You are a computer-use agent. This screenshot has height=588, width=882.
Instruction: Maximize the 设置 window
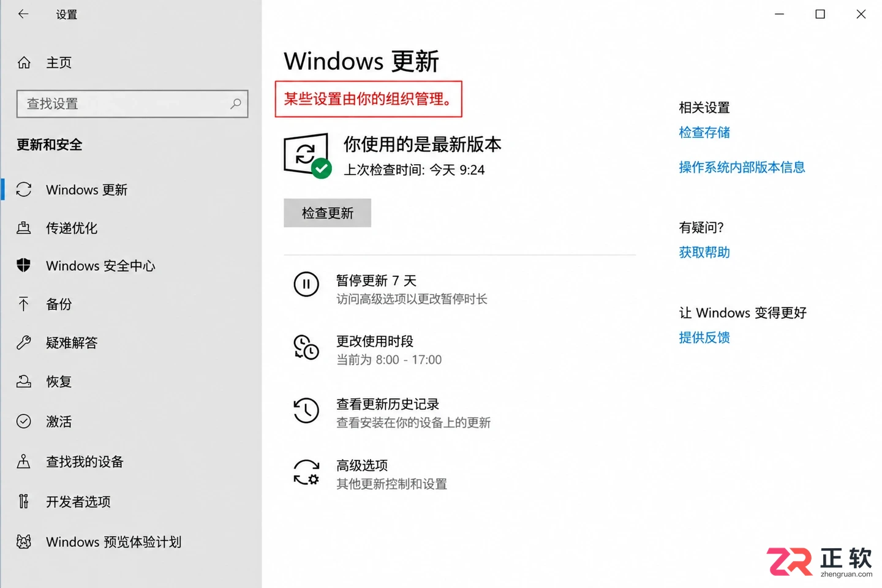coord(820,13)
